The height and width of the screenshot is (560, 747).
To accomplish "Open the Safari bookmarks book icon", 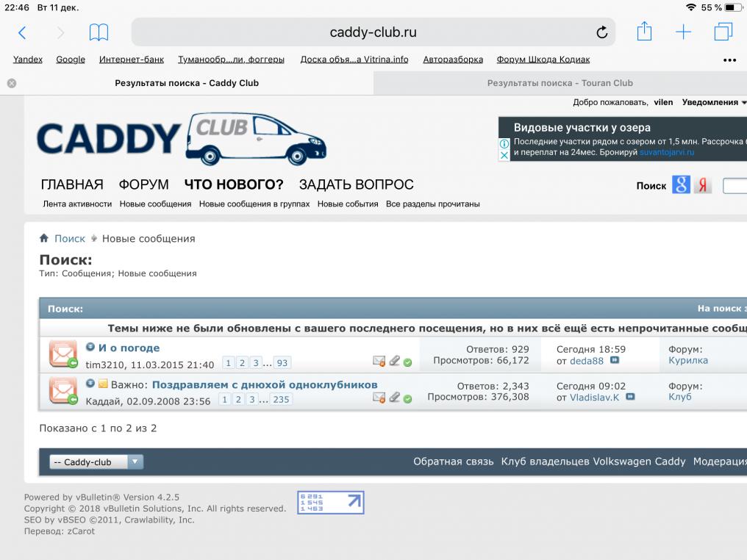I will coord(99,32).
